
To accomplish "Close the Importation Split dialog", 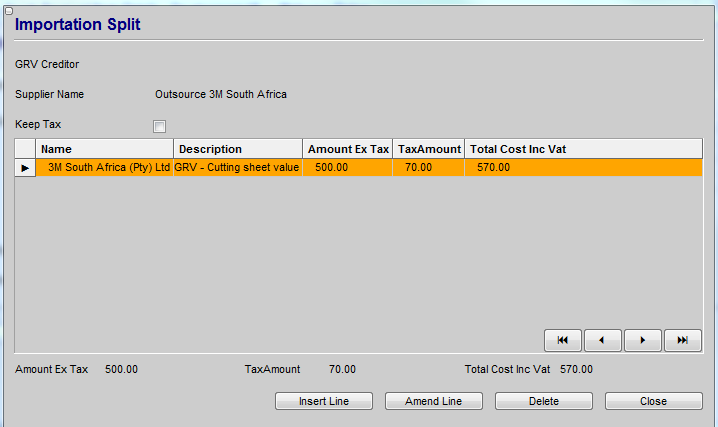I will (653, 401).
